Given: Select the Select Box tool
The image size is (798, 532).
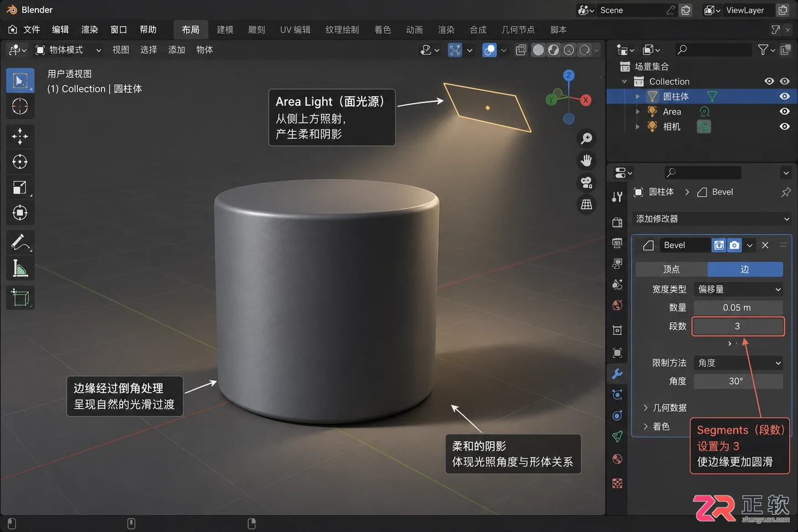Looking at the screenshot, I should point(21,81).
